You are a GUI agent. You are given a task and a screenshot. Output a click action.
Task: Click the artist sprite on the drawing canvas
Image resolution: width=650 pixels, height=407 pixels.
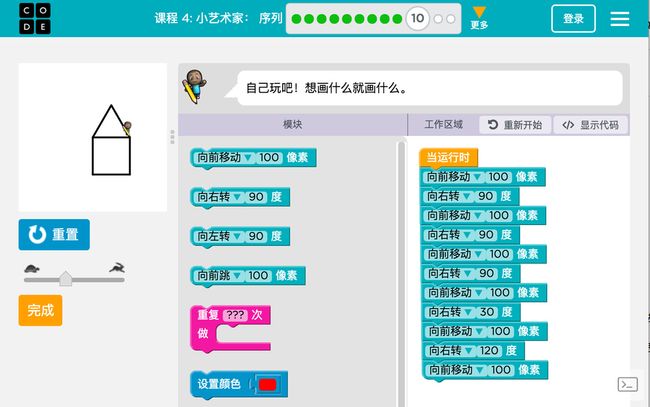click(127, 128)
